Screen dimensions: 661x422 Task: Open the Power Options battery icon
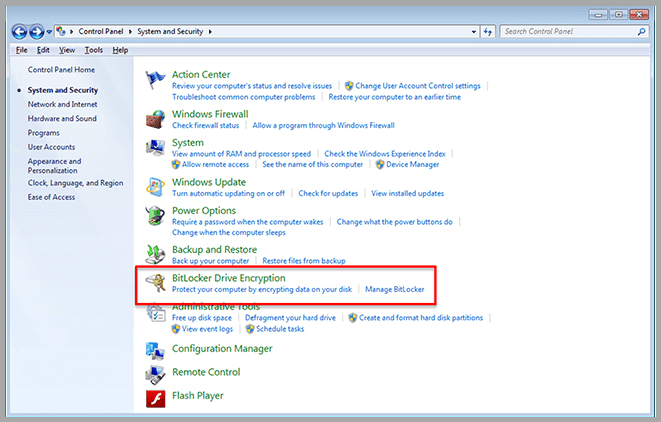pyautogui.click(x=155, y=216)
